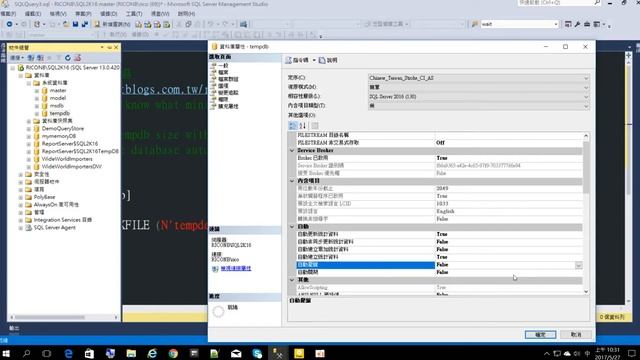Image resolution: width=640 pixels, height=360 pixels.
Task: Select the tempdb database in Object Explorer
Action: click(x=60, y=113)
